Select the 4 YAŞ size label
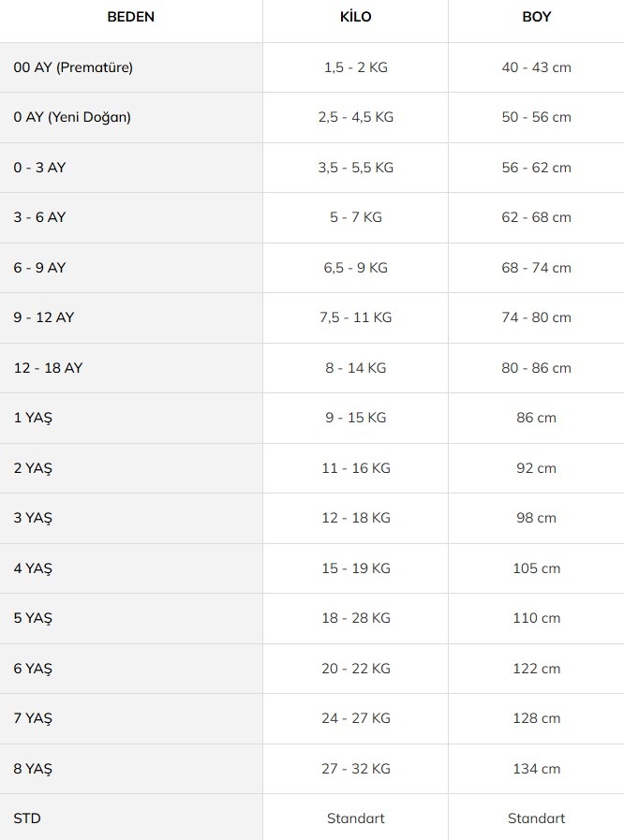 coord(33,568)
